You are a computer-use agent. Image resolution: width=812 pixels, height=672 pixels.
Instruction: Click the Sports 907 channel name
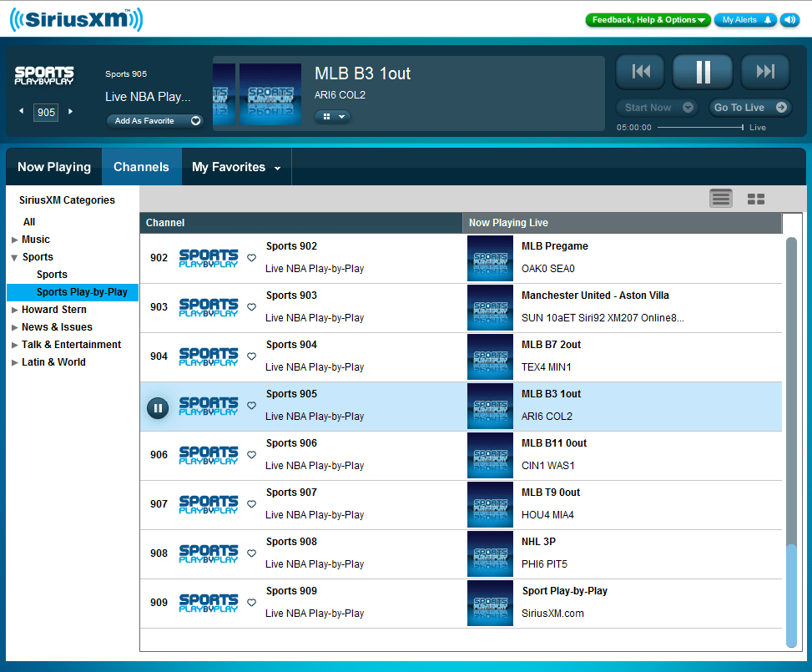click(x=291, y=493)
